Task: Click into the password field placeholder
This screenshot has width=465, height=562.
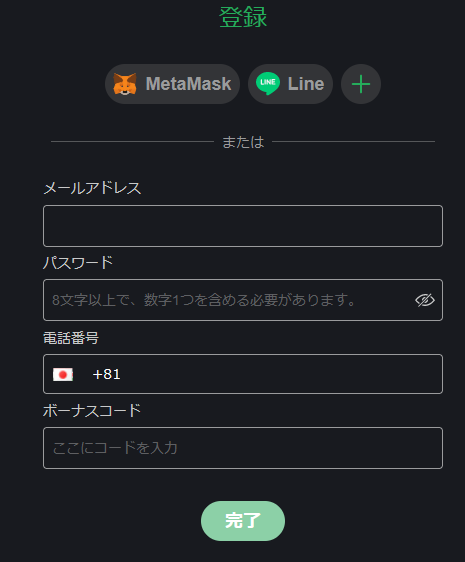Action: click(x=203, y=300)
